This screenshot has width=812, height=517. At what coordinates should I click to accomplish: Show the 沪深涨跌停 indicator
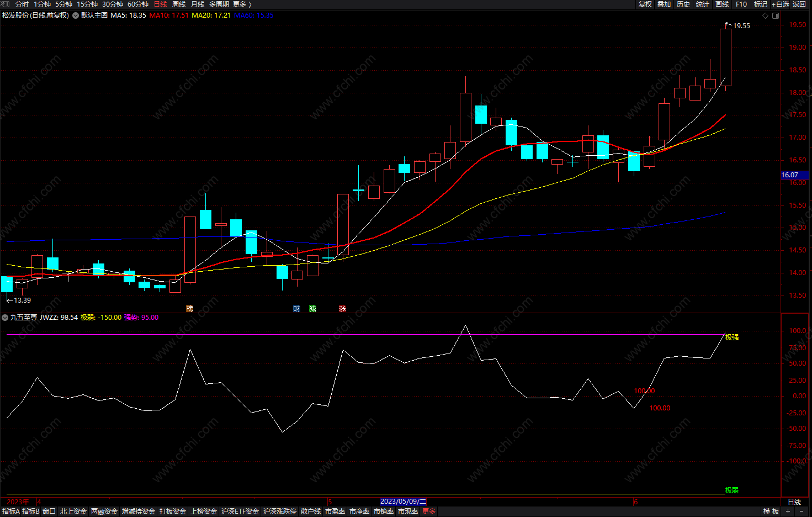(x=280, y=511)
